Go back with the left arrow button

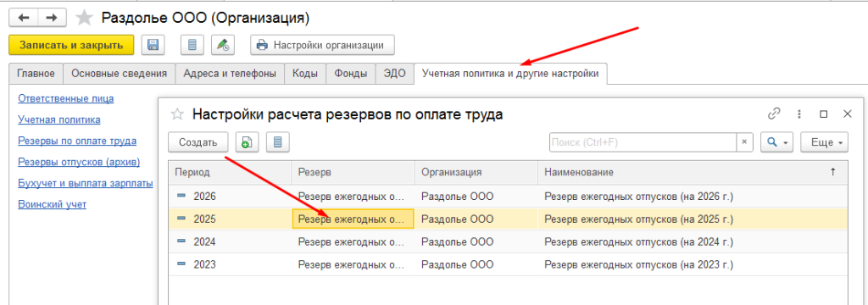[24, 19]
